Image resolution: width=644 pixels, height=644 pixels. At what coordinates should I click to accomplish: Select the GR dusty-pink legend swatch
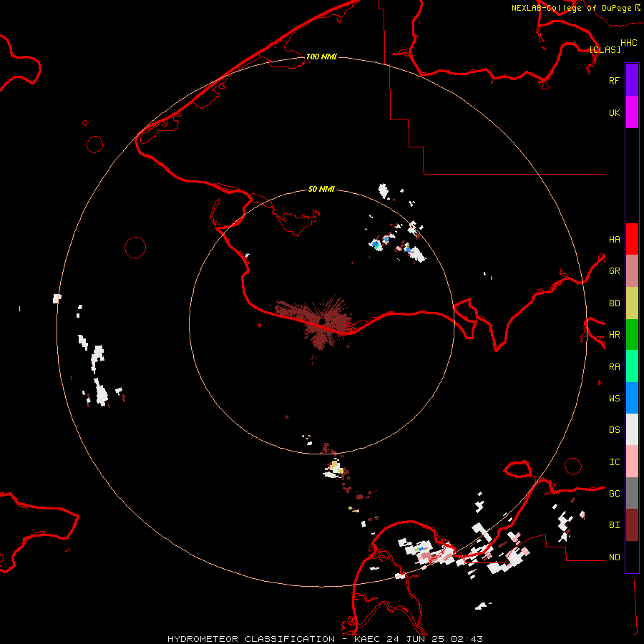click(x=632, y=271)
